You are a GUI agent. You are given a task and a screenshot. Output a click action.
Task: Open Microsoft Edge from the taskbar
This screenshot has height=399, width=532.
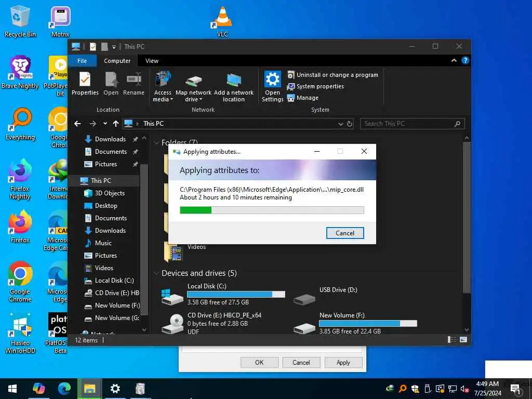[x=64, y=388]
